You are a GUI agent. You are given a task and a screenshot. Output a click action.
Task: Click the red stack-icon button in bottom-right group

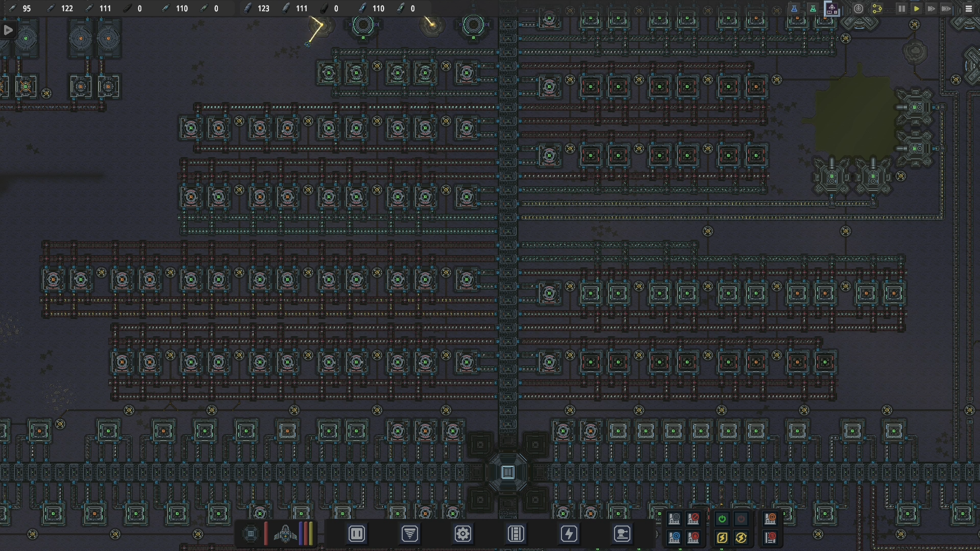[x=770, y=538]
